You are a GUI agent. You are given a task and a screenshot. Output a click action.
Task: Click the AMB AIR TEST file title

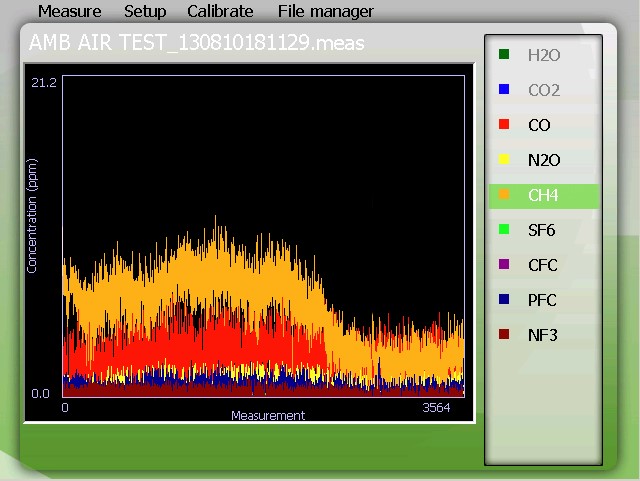coord(196,43)
